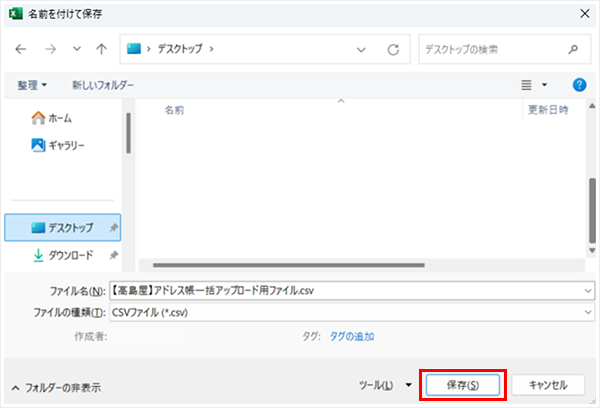Click the タグの追加 link
600x408 pixels.
coord(353,336)
